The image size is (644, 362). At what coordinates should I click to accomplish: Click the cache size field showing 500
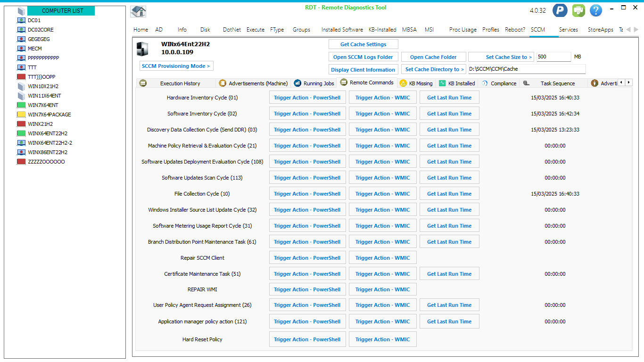(553, 57)
